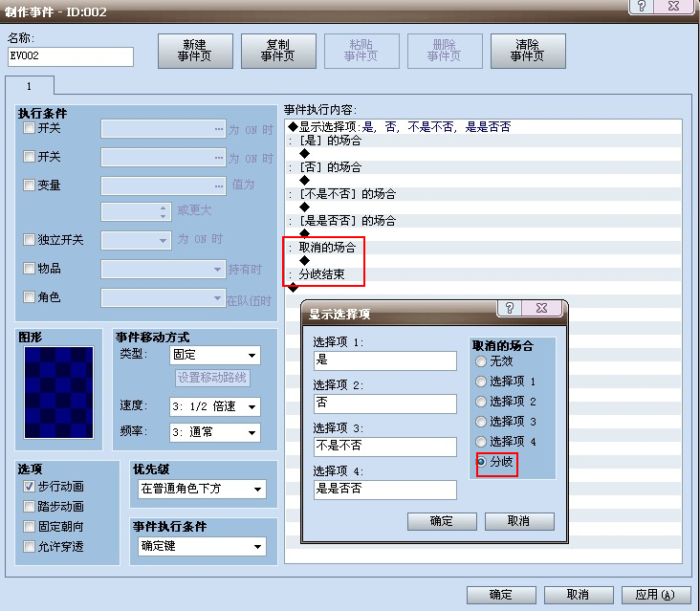Open switch picker ellipsis on second 开关 row
The image size is (700, 611).
click(x=218, y=158)
